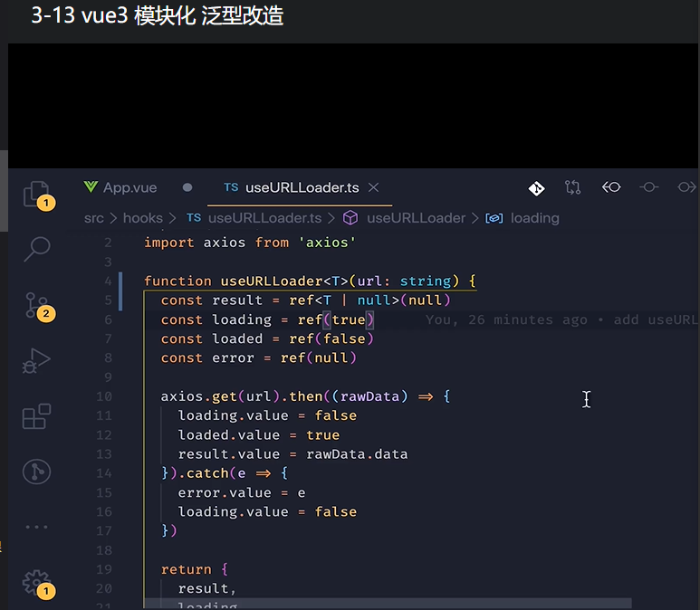This screenshot has height=610, width=700.
Task: Click 'result,' on line 20
Action: tap(206, 588)
